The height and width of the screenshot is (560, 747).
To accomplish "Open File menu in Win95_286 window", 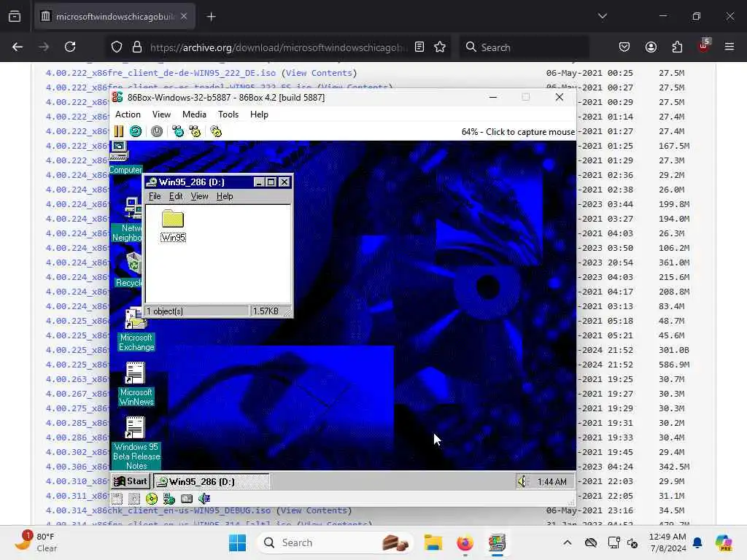I will (x=155, y=196).
